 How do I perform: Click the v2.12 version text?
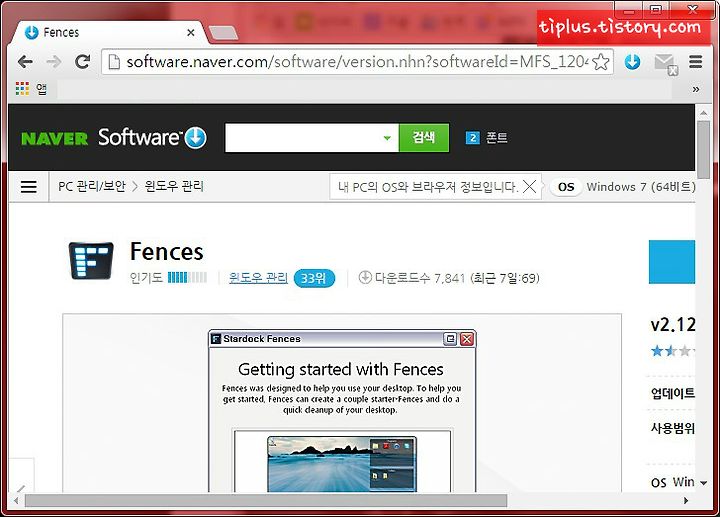pos(673,325)
